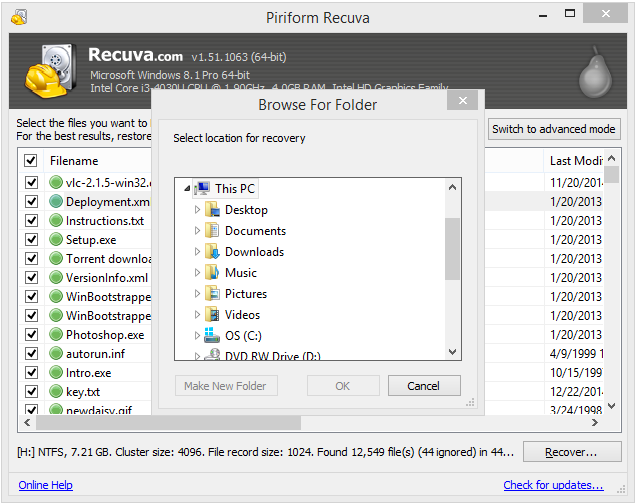The height and width of the screenshot is (503, 641).
Task: Click the Filename column header
Action: click(74, 161)
